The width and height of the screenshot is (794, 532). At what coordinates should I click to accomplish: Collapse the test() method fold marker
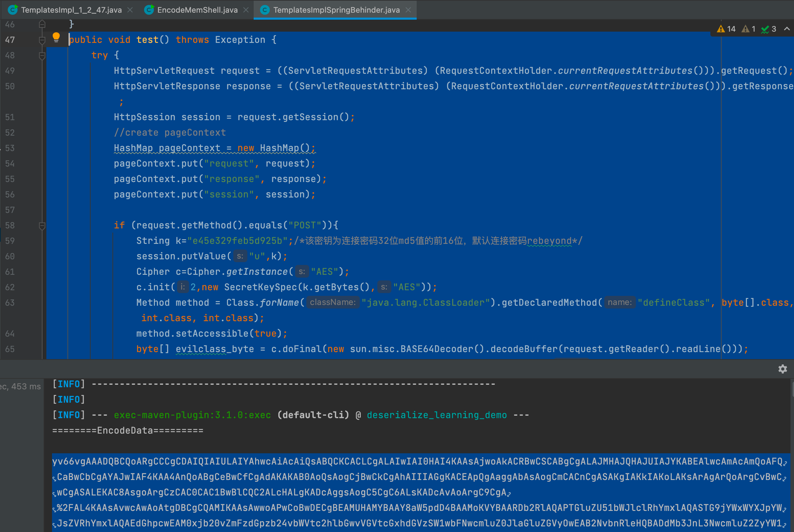pos(42,40)
